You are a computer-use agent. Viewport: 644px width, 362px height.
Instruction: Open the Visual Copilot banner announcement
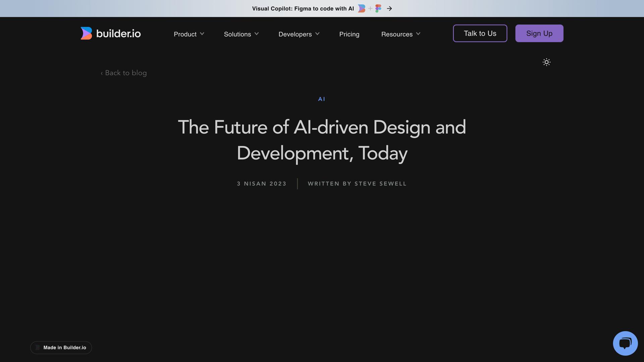point(303,8)
